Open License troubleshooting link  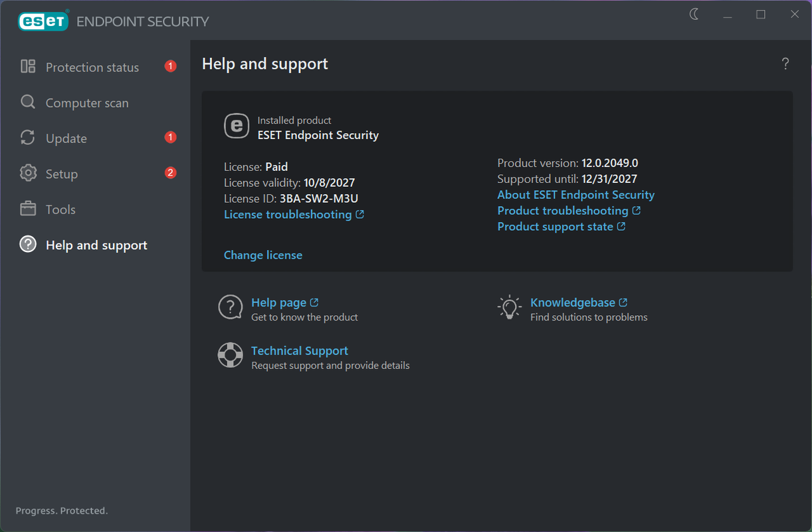pyautogui.click(x=288, y=214)
